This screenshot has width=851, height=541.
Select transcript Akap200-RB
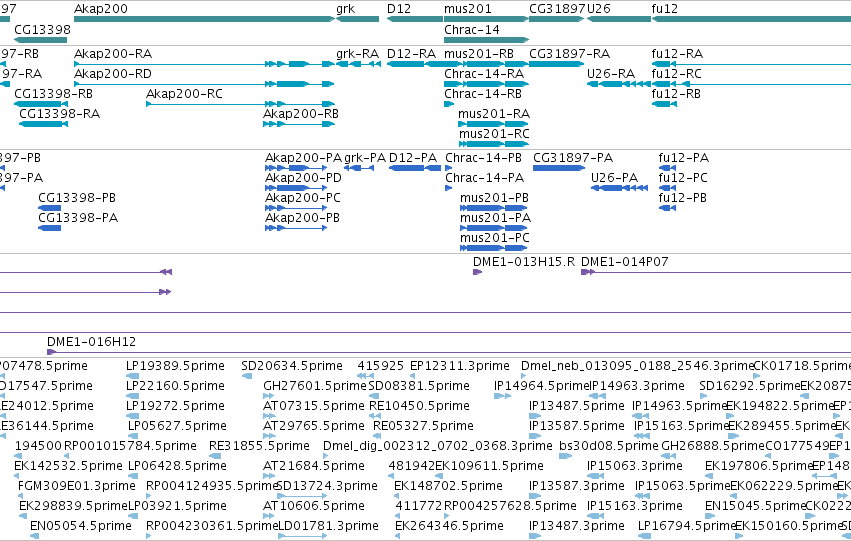pos(299,124)
